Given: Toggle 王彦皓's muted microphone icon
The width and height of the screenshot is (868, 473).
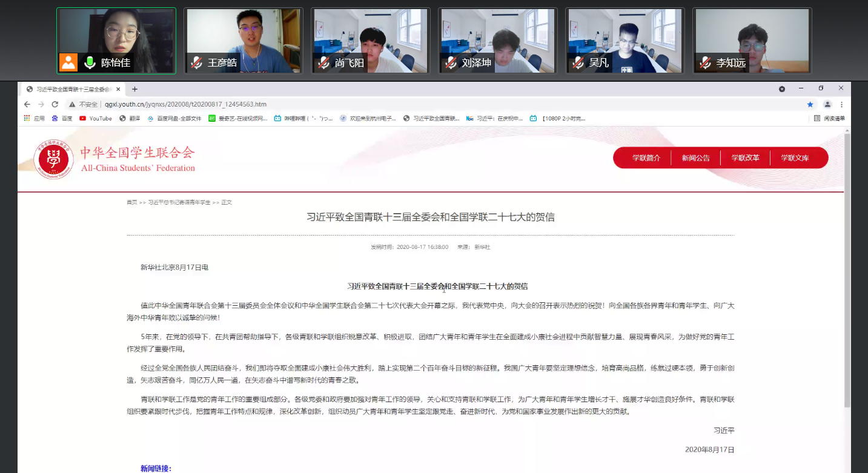Looking at the screenshot, I should pos(196,62).
